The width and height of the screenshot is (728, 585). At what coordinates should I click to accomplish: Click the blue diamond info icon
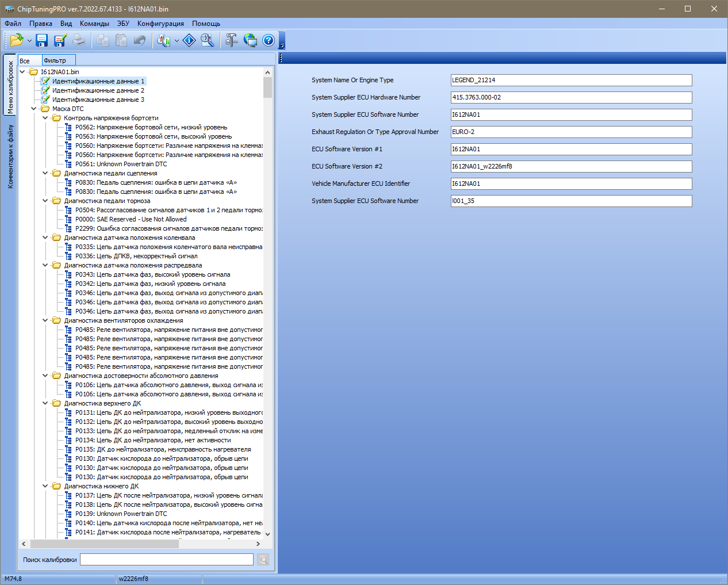tap(189, 40)
